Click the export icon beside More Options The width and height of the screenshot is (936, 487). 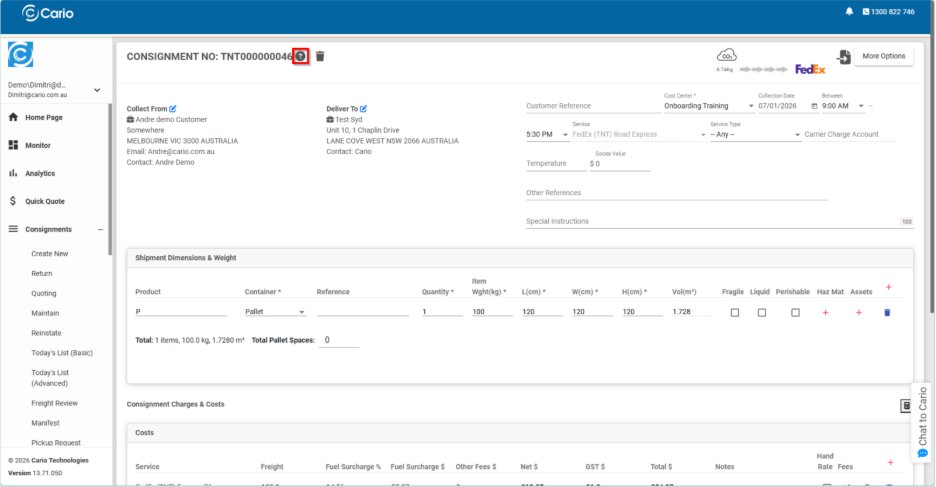(x=844, y=57)
